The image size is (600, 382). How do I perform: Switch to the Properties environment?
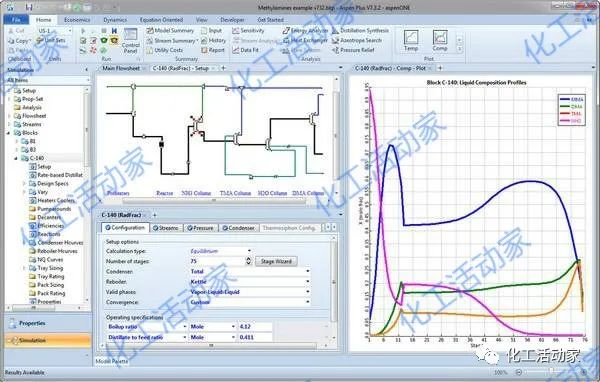[x=48, y=323]
